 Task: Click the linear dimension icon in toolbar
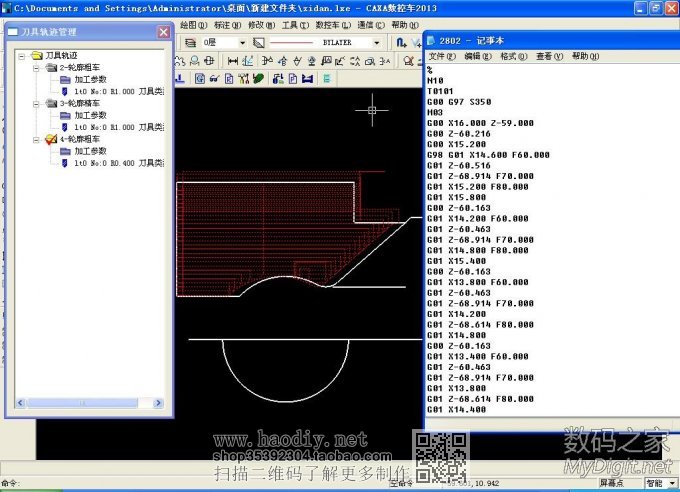(x=233, y=61)
